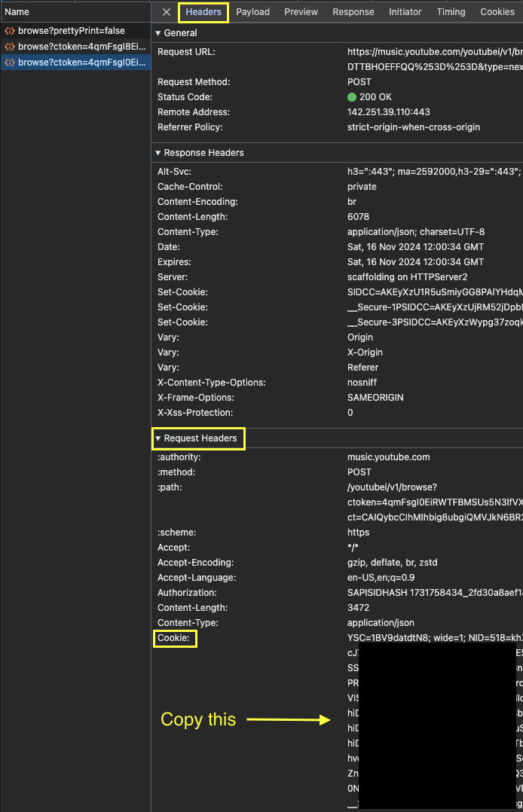523x812 pixels.
Task: Select the Initiator tab
Action: (405, 12)
